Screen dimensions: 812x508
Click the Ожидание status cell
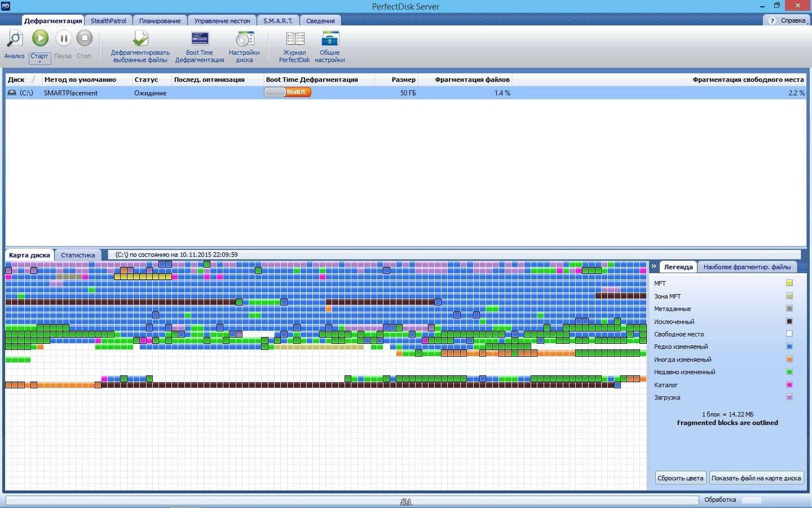pos(150,93)
